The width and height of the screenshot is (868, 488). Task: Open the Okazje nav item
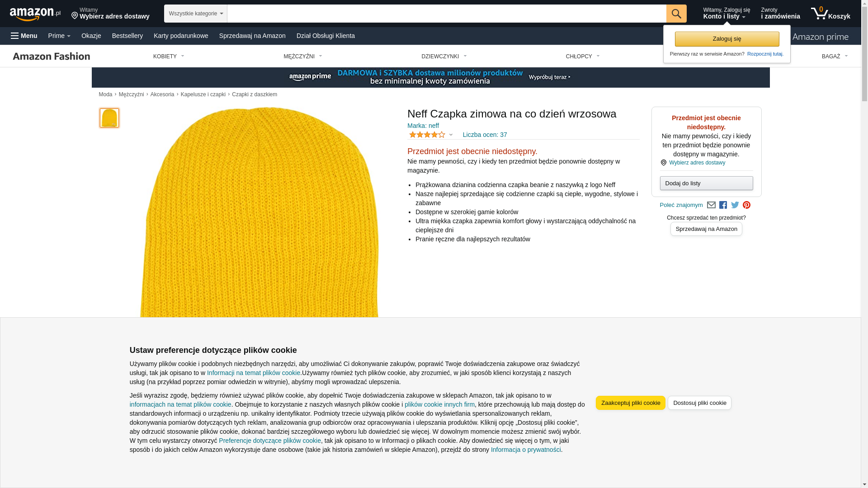[91, 36]
